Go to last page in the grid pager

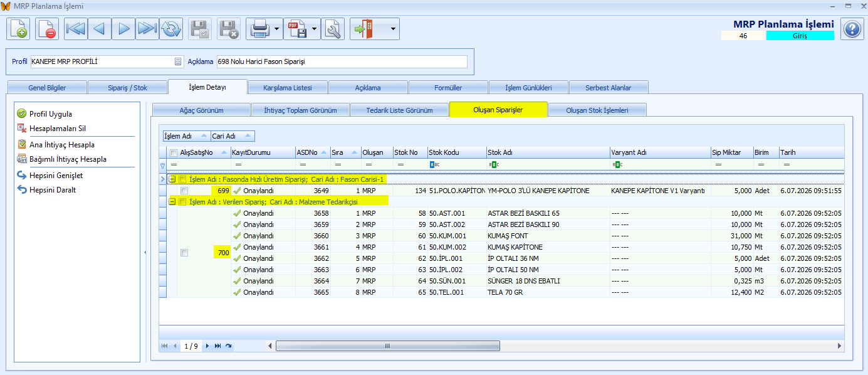217,346
